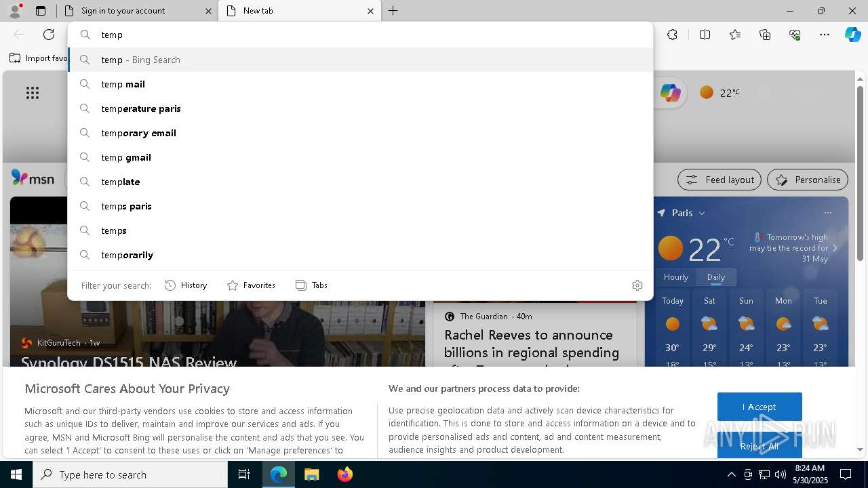Open Favorites star toolbar icon
The width and height of the screenshot is (868, 488).
point(735,35)
